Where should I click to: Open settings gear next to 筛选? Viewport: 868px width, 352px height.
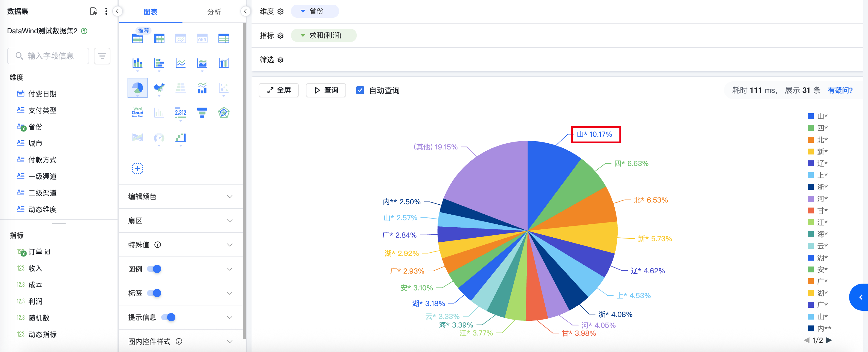280,60
